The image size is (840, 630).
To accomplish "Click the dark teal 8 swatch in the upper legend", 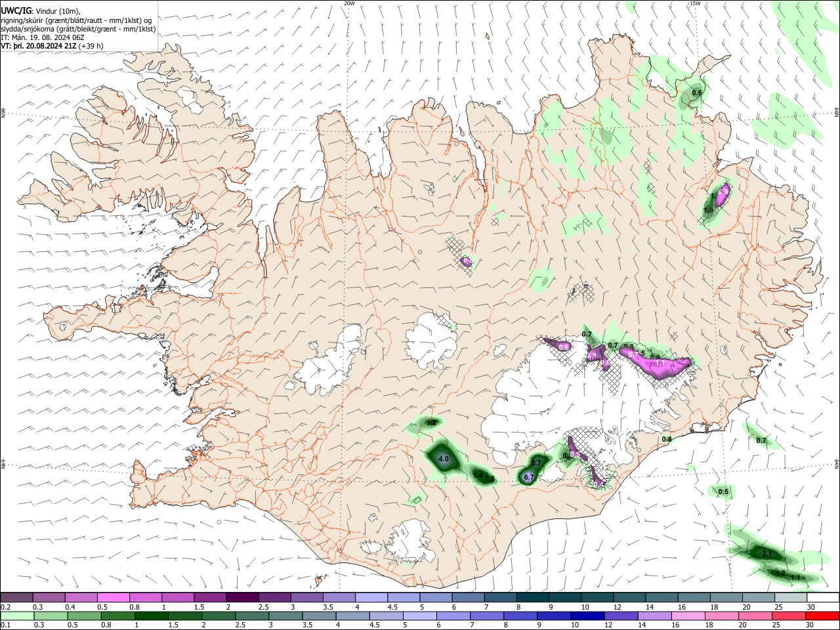I will (x=533, y=598).
